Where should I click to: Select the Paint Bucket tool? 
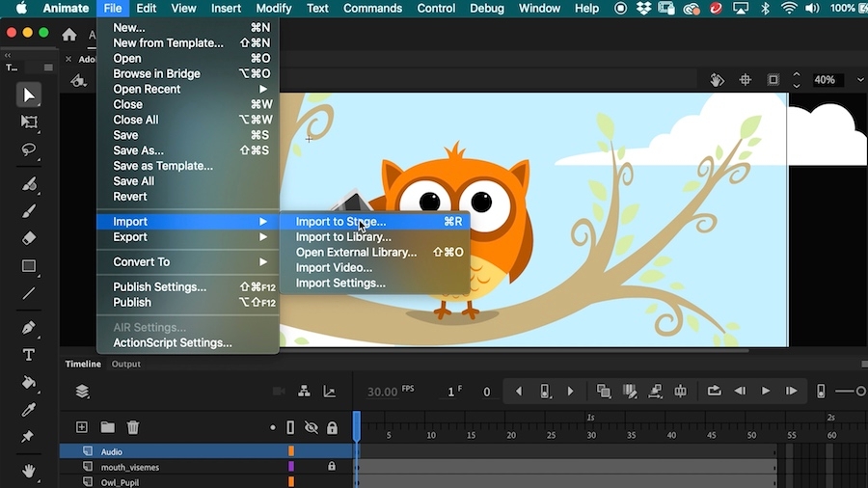click(x=29, y=382)
